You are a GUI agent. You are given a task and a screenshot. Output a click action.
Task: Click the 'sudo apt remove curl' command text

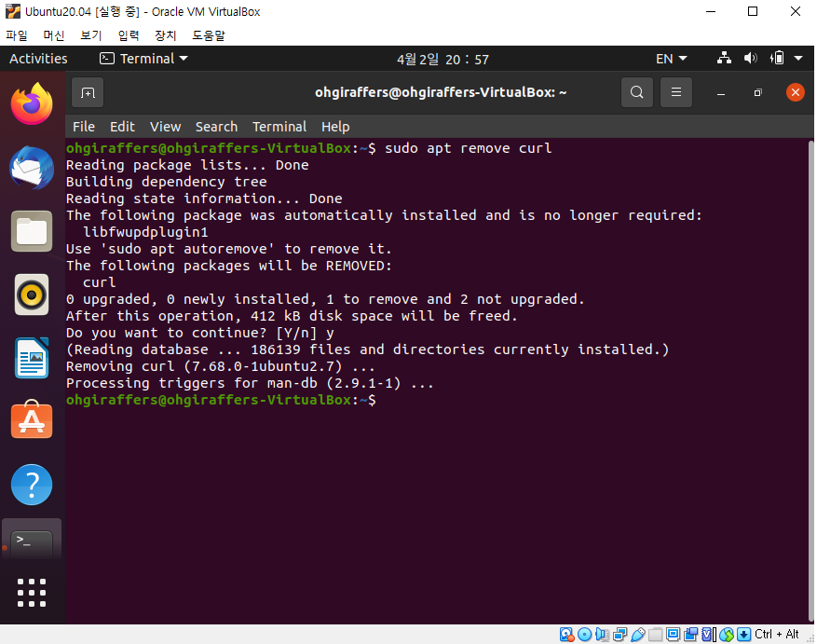468,148
